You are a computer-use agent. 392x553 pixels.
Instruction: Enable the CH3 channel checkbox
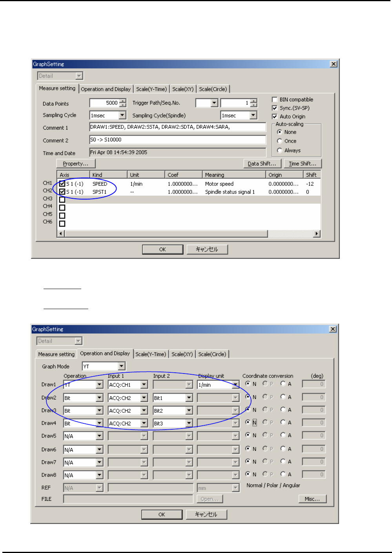pos(62,200)
